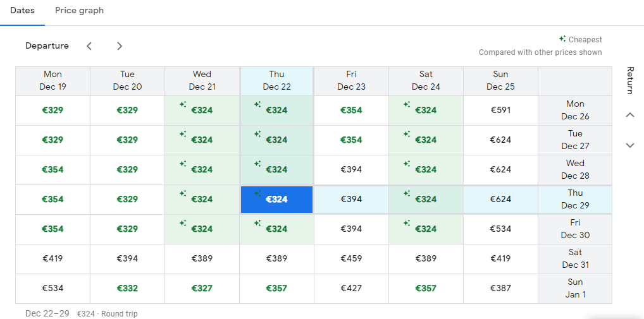644x319 pixels.
Task: Select the highlighted €324 Dec 22–29 cell
Action: [x=276, y=199]
